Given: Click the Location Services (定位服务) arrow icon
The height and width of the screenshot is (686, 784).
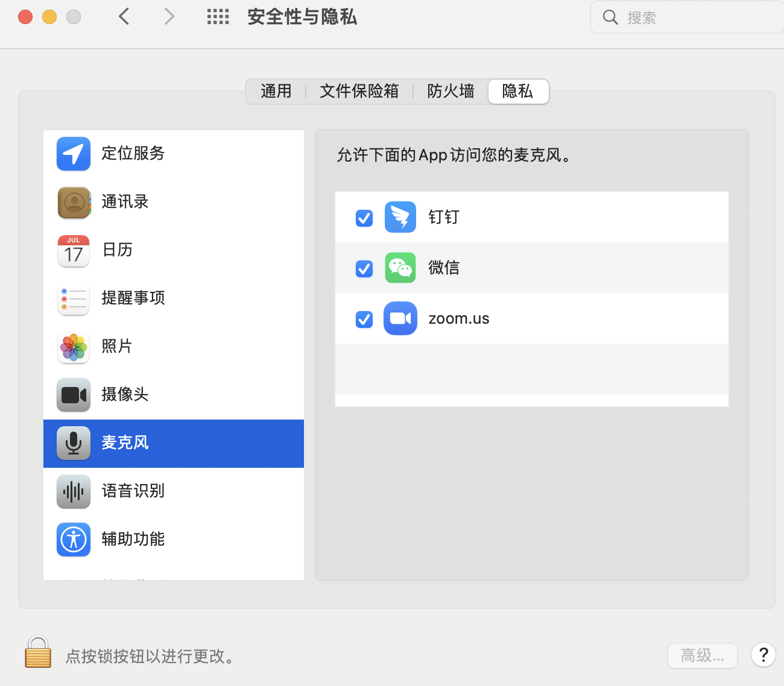Looking at the screenshot, I should 74,154.
